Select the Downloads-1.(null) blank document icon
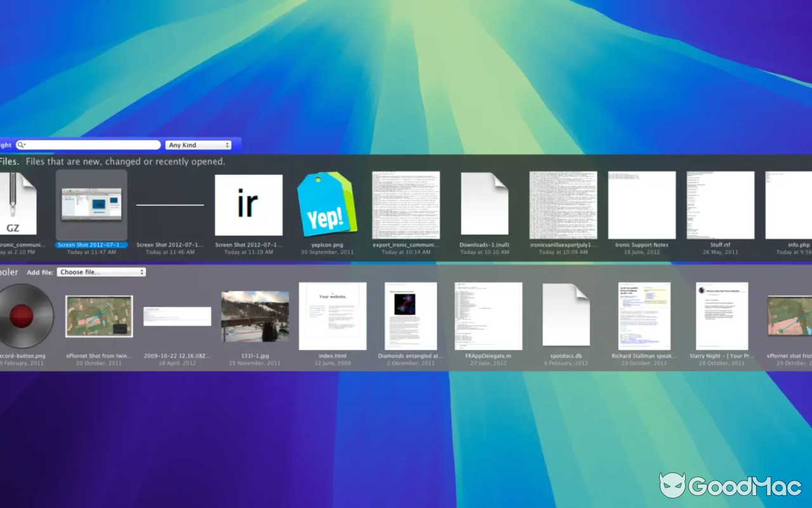 point(484,204)
